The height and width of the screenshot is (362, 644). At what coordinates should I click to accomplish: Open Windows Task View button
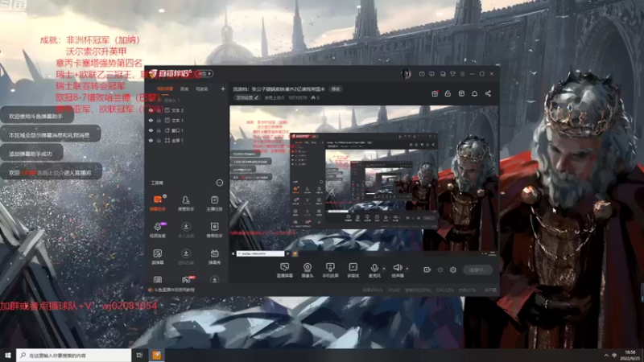[139, 355]
